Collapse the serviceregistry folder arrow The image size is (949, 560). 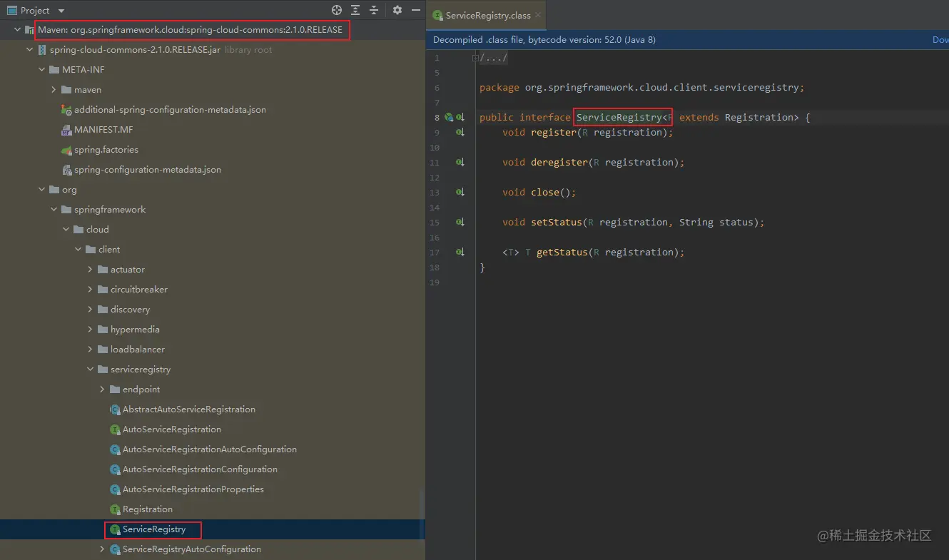(90, 370)
